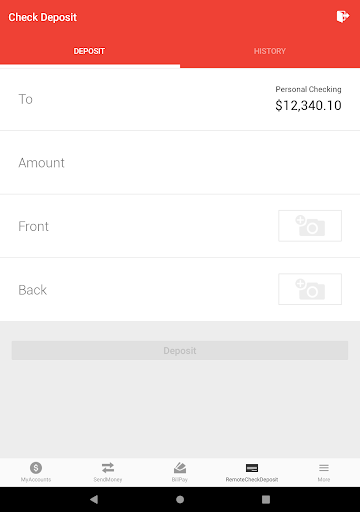
Task: Select the DEPOSIT tab
Action: pyautogui.click(x=89, y=51)
